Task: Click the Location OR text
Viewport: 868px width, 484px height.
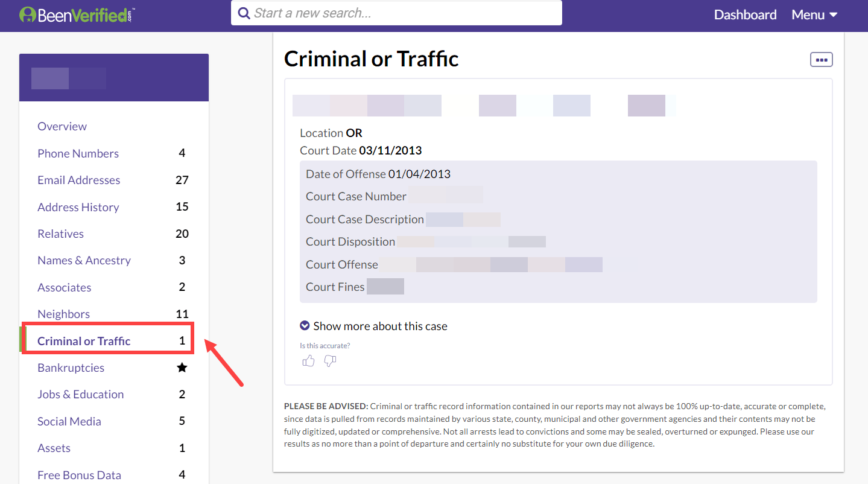Action: coord(331,133)
